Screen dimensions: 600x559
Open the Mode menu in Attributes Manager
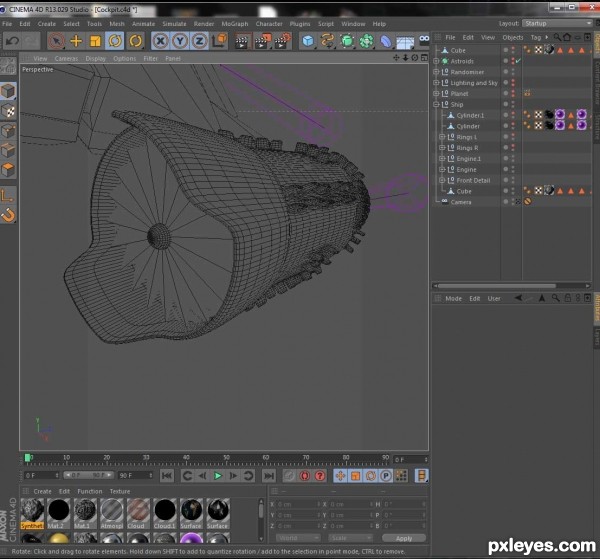point(453,298)
